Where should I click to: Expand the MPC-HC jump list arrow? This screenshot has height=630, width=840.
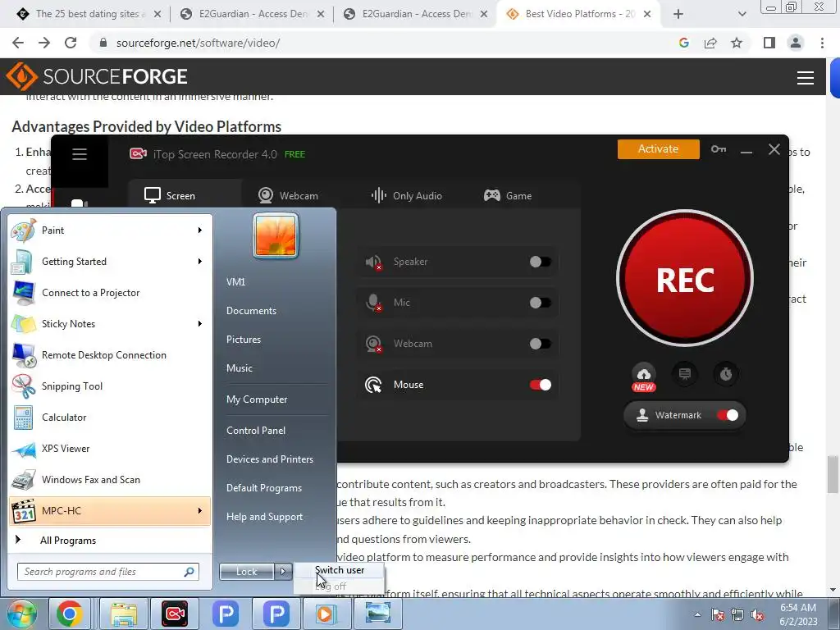coord(200,510)
